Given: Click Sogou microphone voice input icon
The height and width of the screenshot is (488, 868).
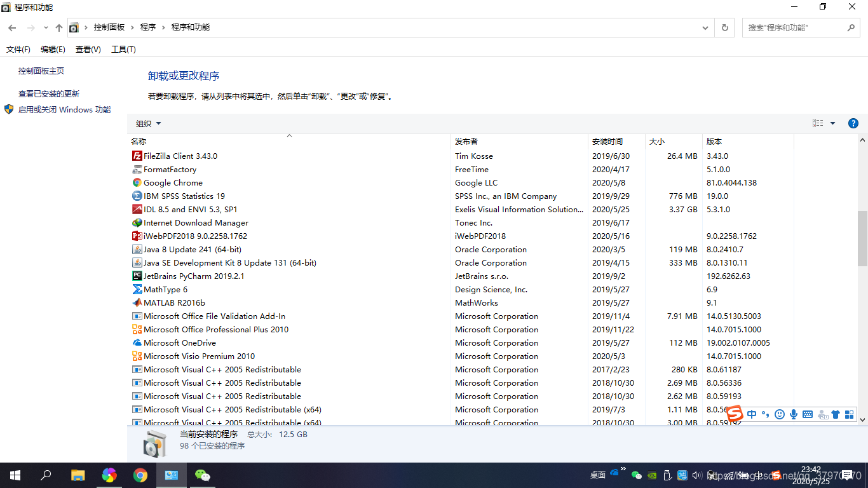Looking at the screenshot, I should click(794, 414).
